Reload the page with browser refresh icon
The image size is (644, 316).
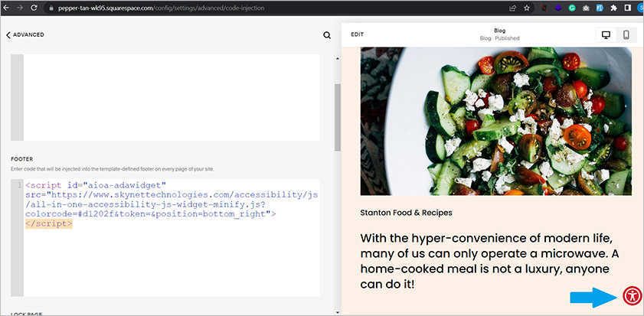[31, 8]
